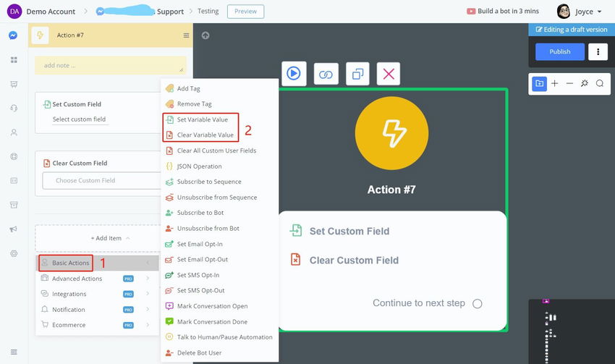Screen dimensions: 615x364
Task: Collapse the Add Item menu
Action: click(110, 238)
